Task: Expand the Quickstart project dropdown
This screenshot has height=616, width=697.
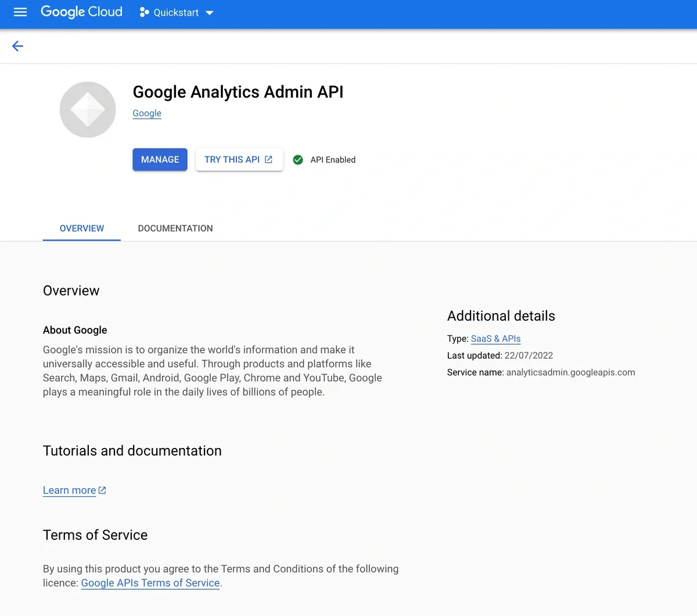Action: tap(210, 12)
